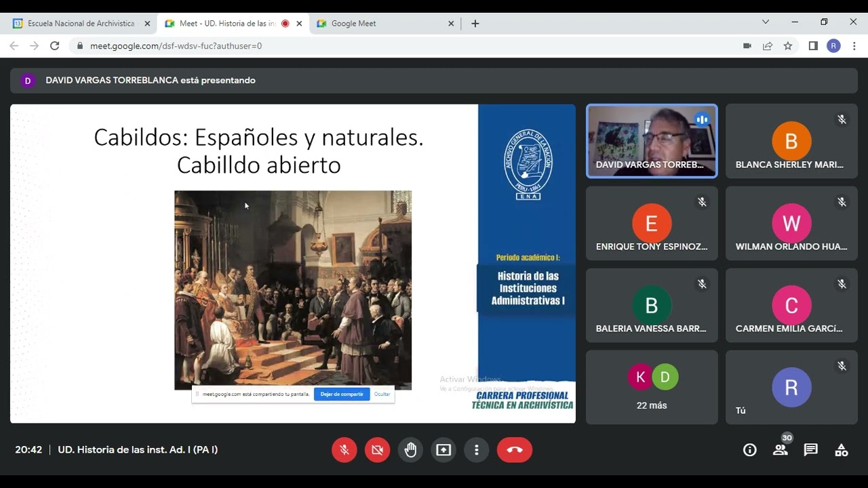The height and width of the screenshot is (488, 868).
Task: Click the address bar URL field
Action: 407,46
